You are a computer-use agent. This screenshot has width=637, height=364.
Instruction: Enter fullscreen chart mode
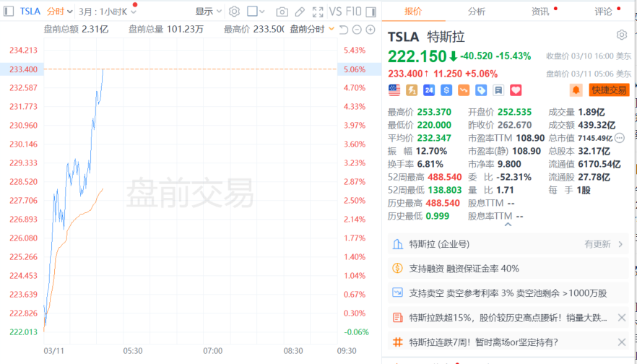coord(318,12)
